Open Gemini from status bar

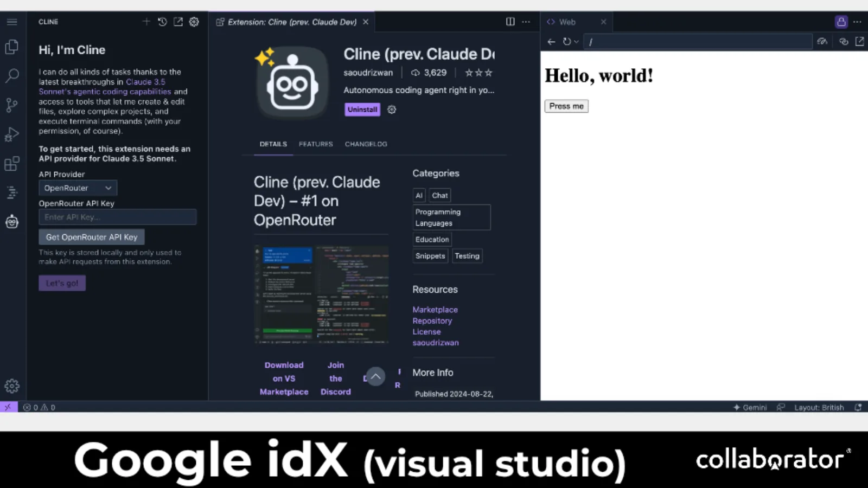[x=750, y=407]
